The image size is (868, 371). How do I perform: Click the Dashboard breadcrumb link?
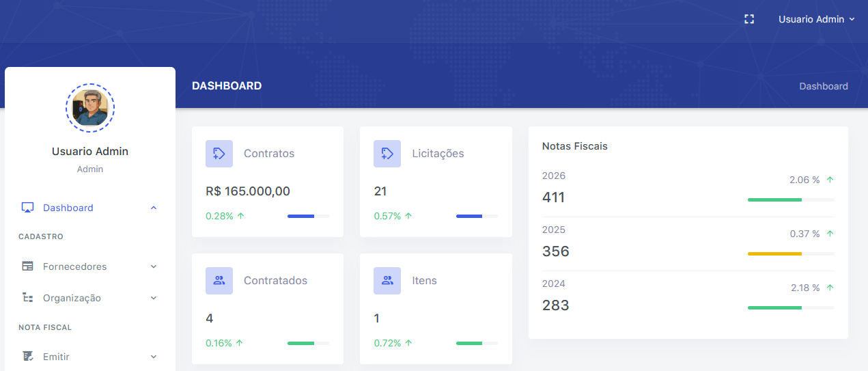823,86
